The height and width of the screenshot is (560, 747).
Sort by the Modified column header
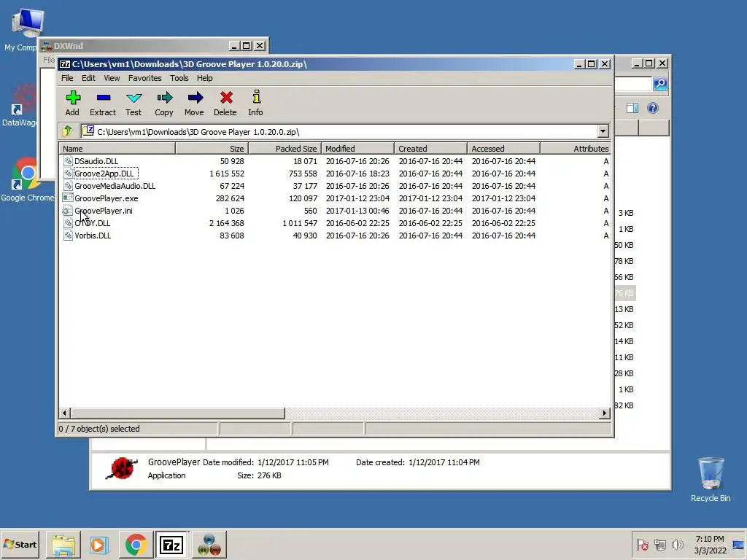[x=357, y=149]
